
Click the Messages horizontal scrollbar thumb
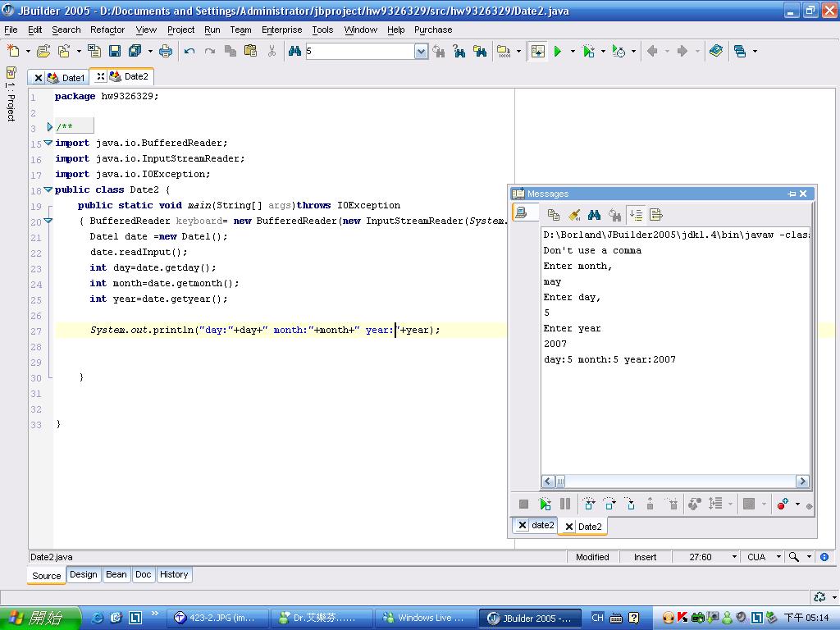coord(560,481)
